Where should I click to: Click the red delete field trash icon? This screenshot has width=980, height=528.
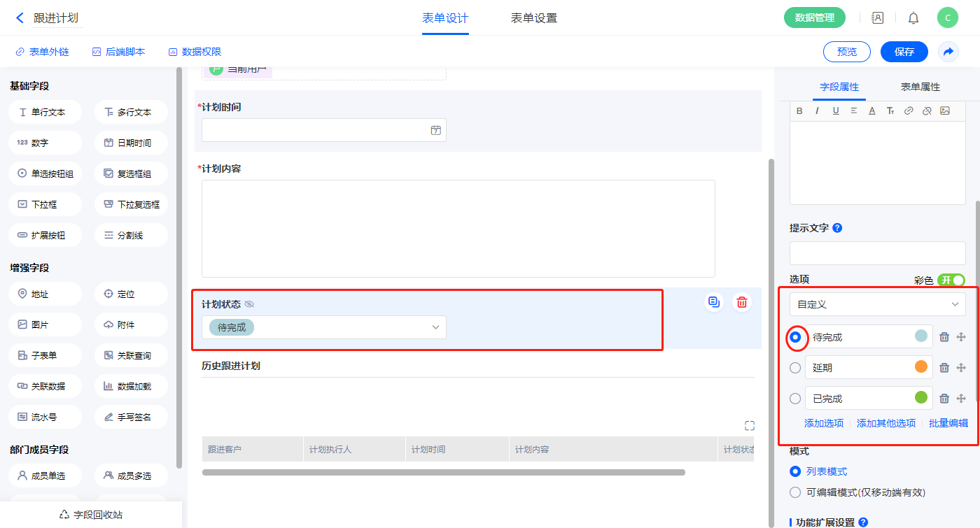point(741,302)
